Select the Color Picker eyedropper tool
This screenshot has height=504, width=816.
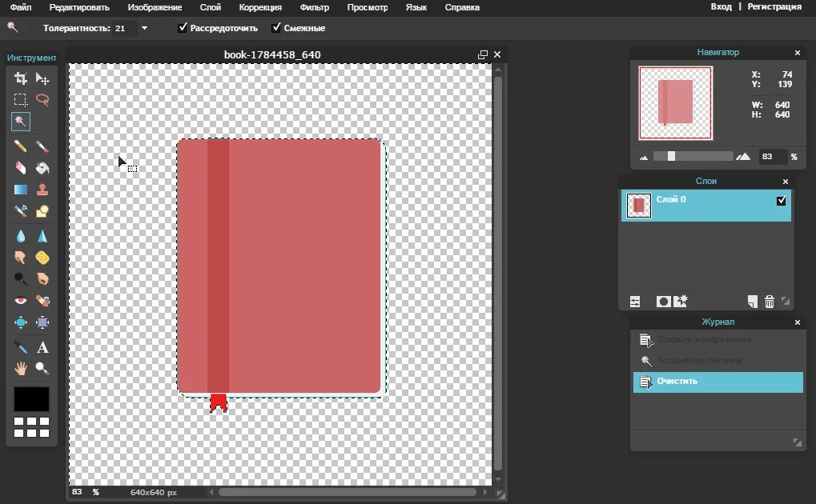pyautogui.click(x=20, y=347)
